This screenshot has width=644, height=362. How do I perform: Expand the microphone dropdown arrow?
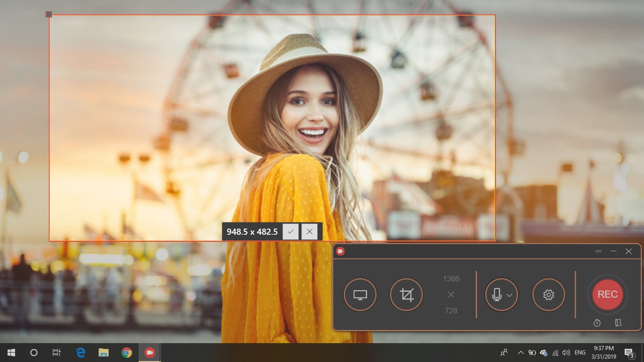tap(510, 295)
